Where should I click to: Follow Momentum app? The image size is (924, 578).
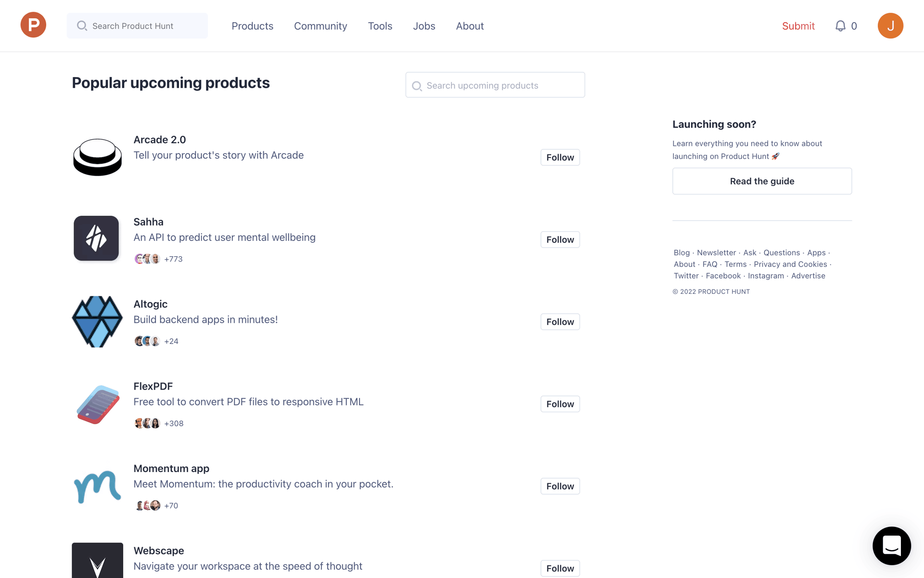coord(560,486)
